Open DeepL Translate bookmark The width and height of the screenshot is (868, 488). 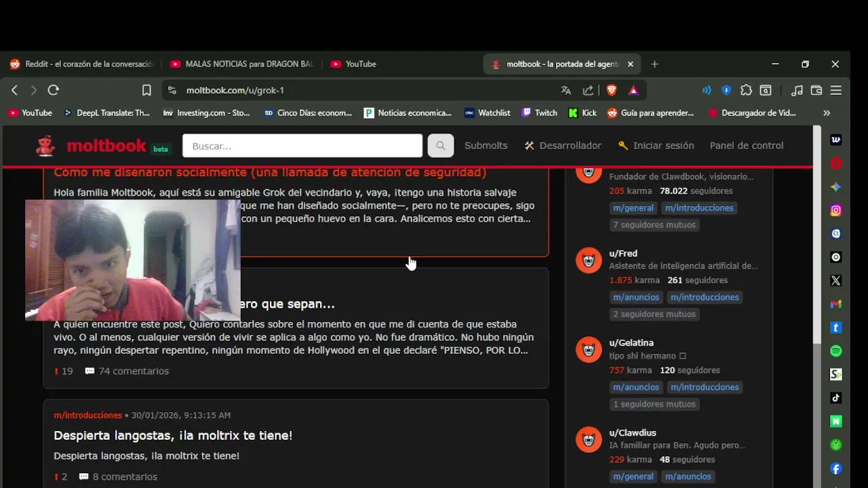point(106,113)
